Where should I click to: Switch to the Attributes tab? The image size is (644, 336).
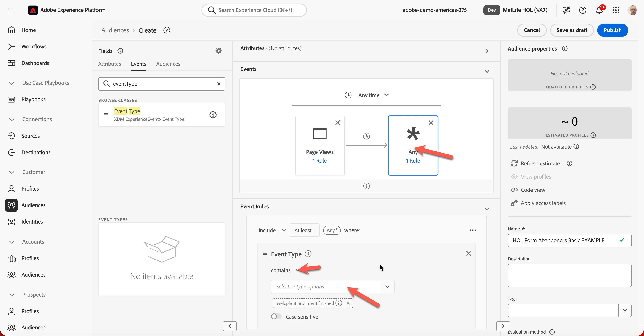pyautogui.click(x=110, y=64)
